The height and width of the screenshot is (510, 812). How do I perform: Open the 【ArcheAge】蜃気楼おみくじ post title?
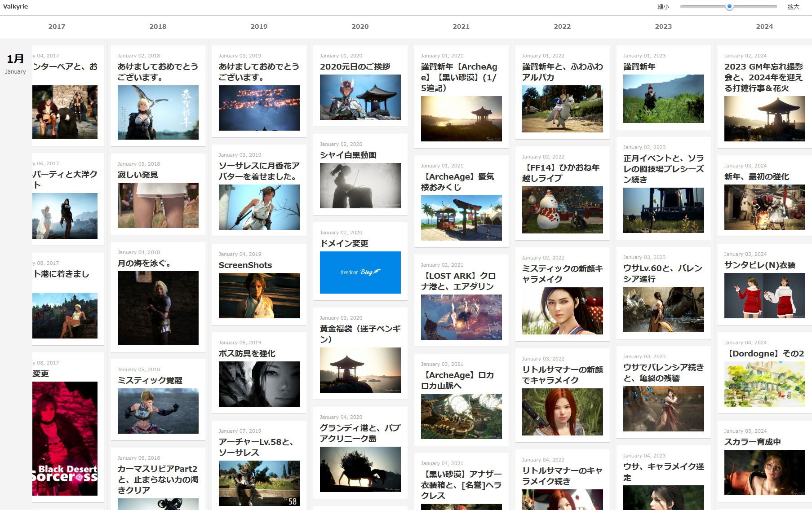click(x=457, y=182)
